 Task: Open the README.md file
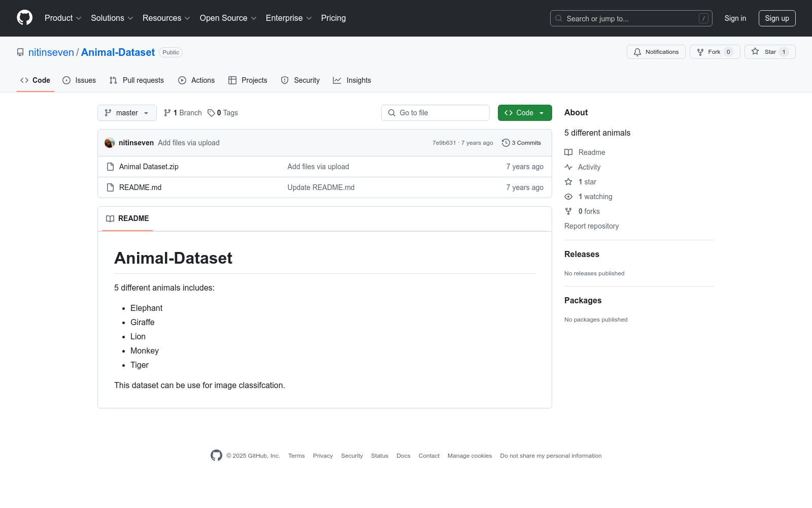pyautogui.click(x=140, y=187)
